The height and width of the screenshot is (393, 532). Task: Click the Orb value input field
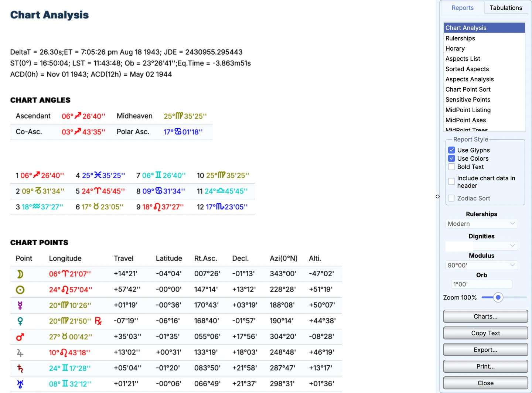(482, 284)
